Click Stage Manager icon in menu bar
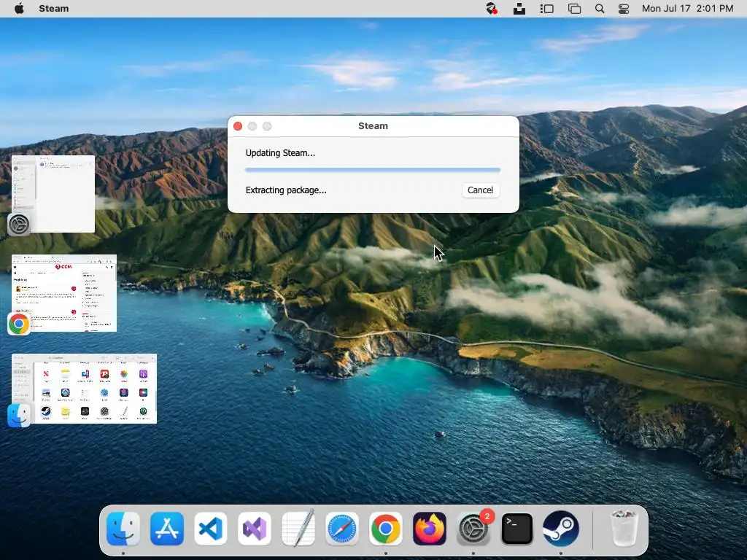747x560 pixels. pos(546,9)
